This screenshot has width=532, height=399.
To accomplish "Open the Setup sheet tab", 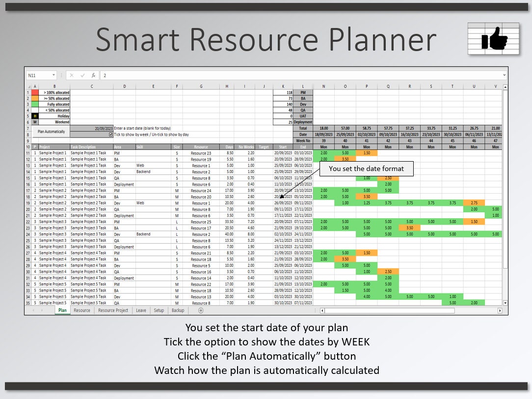I will [159, 311].
